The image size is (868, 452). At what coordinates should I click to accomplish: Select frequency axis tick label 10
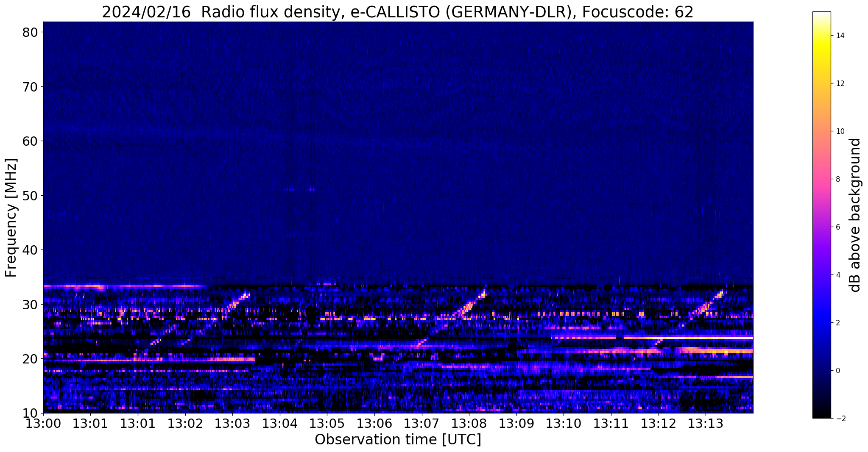30,413
